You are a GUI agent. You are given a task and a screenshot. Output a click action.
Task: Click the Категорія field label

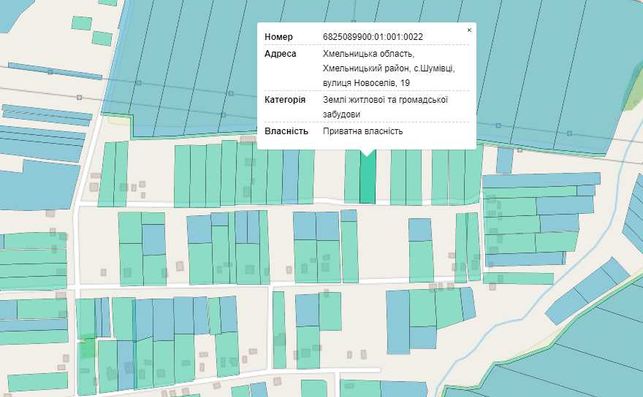click(285, 100)
